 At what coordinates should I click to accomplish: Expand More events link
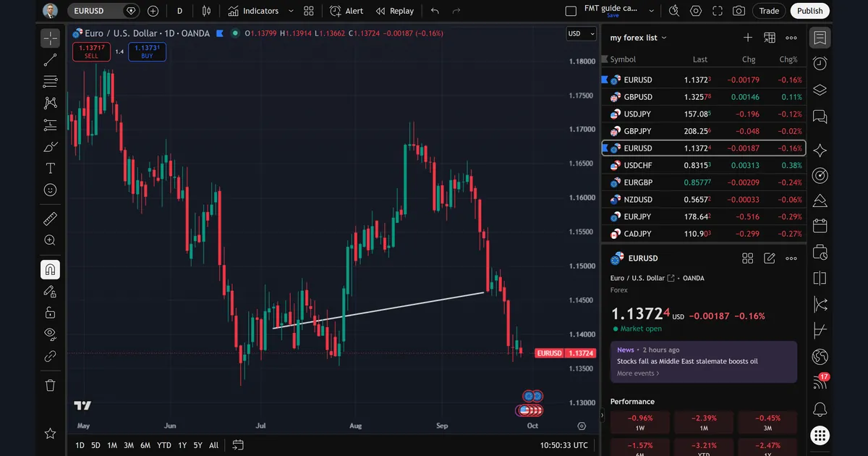pos(638,373)
